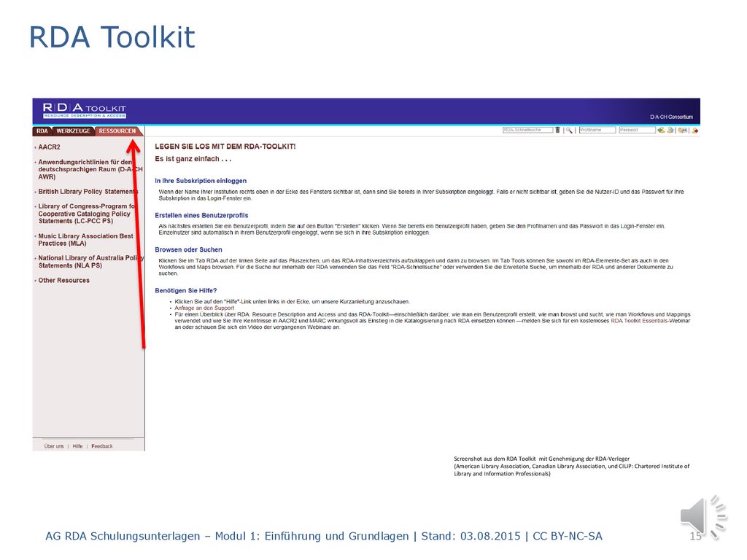Select the RESSOURCEN tab

(x=117, y=131)
